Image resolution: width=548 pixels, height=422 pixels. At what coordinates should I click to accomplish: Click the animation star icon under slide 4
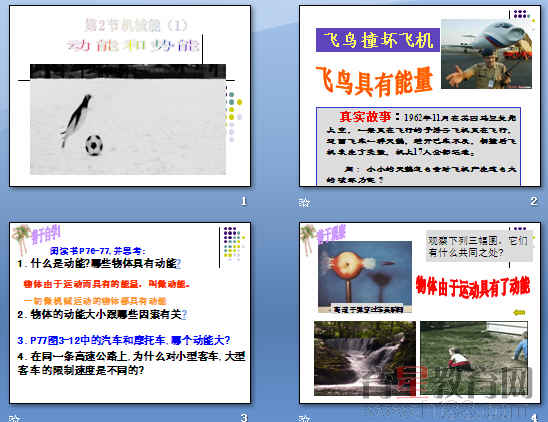coord(304,418)
